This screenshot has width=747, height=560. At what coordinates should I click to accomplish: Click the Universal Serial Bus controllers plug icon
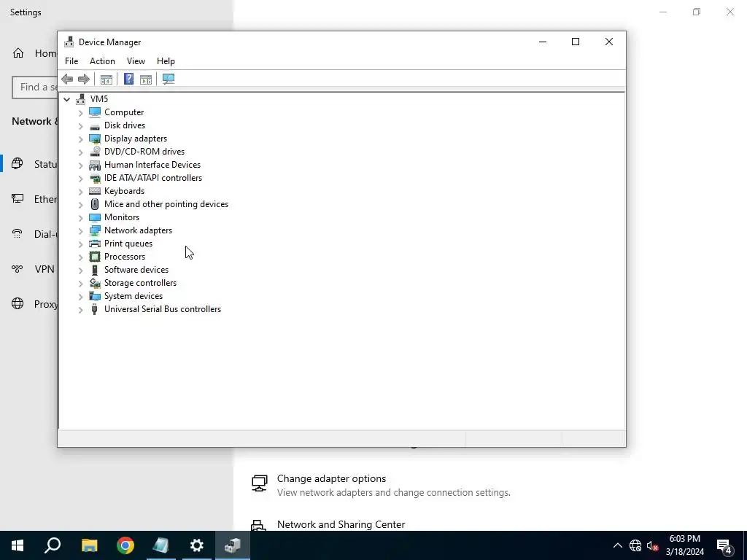pos(95,309)
